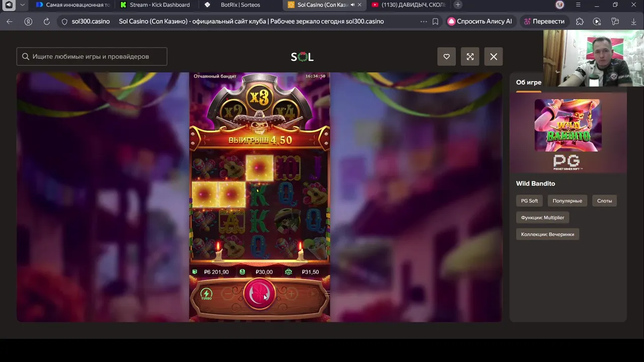Close the Sol Casino browser tab
The height and width of the screenshot is (362, 644).
(359, 5)
